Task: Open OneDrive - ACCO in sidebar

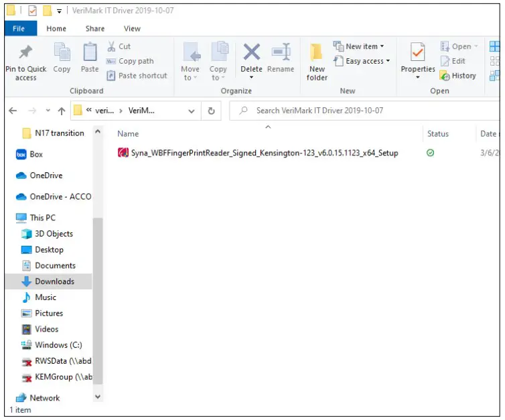Action: (x=54, y=196)
